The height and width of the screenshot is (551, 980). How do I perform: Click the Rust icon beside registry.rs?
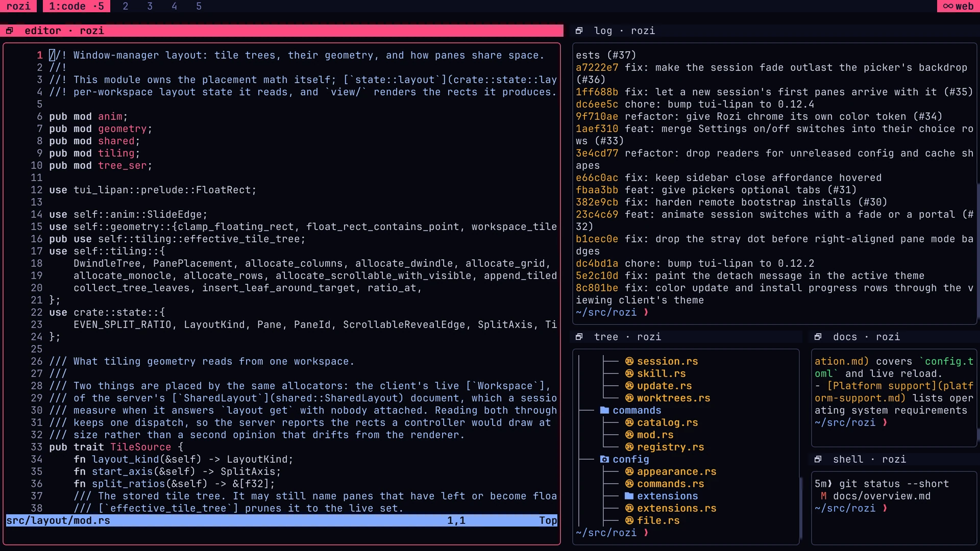click(629, 447)
